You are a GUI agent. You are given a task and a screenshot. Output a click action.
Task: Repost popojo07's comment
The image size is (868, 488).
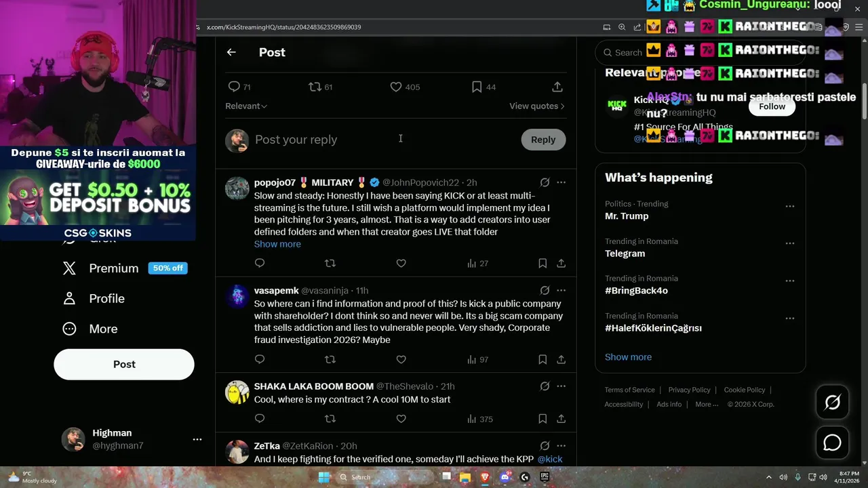(330, 263)
